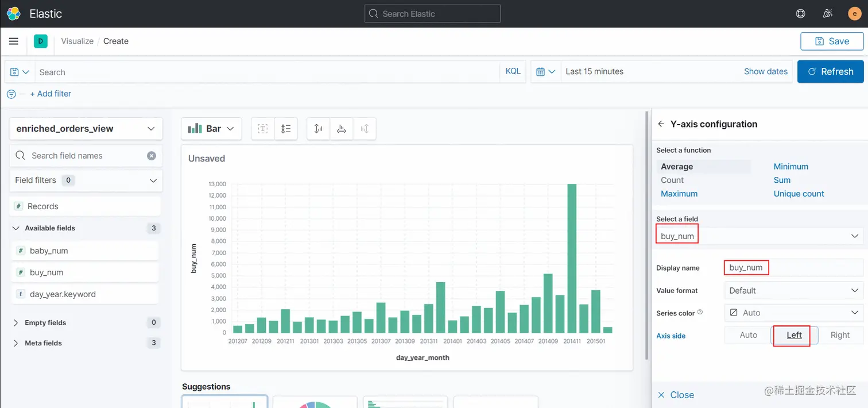Image resolution: width=868 pixels, height=408 pixels.
Task: Close the Y-axis configuration panel
Action: click(x=676, y=395)
